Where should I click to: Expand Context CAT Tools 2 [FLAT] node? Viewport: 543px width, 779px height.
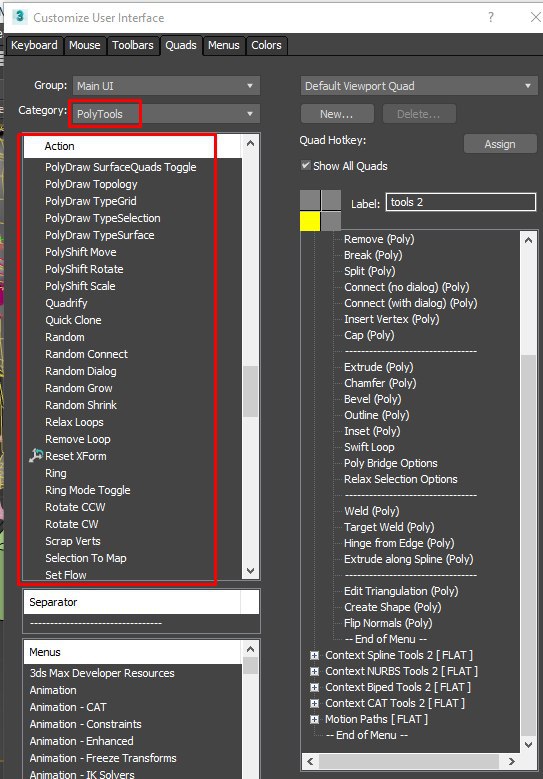314,703
